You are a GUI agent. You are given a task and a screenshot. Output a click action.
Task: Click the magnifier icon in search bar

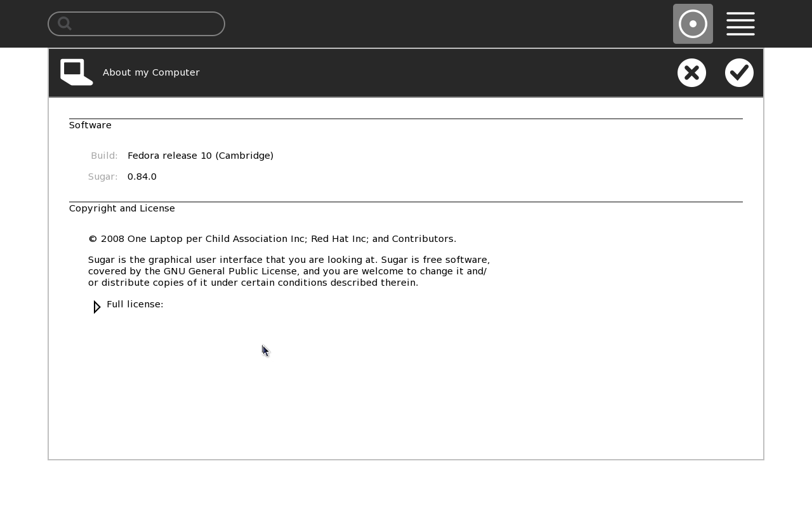click(x=64, y=23)
